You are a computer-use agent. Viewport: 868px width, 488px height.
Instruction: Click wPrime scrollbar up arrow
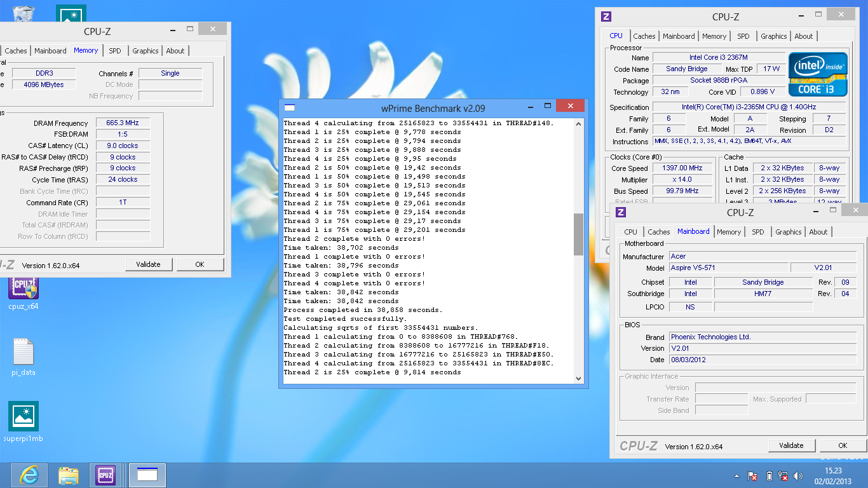(x=578, y=124)
